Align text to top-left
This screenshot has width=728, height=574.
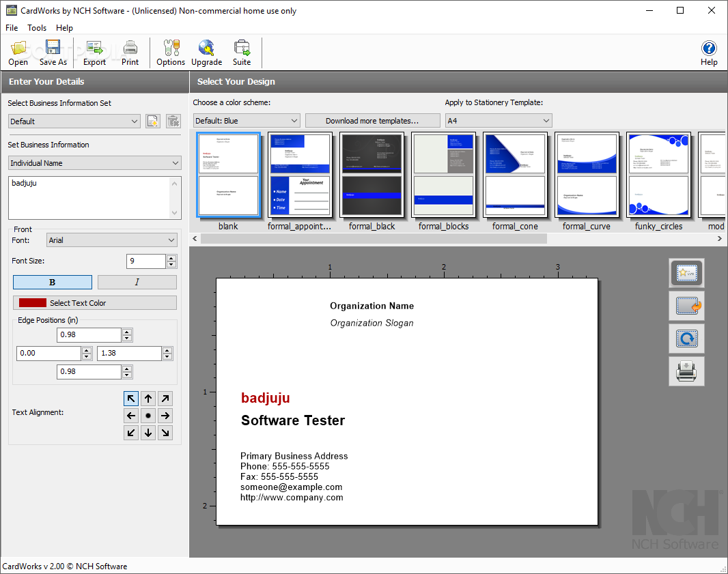tap(131, 399)
